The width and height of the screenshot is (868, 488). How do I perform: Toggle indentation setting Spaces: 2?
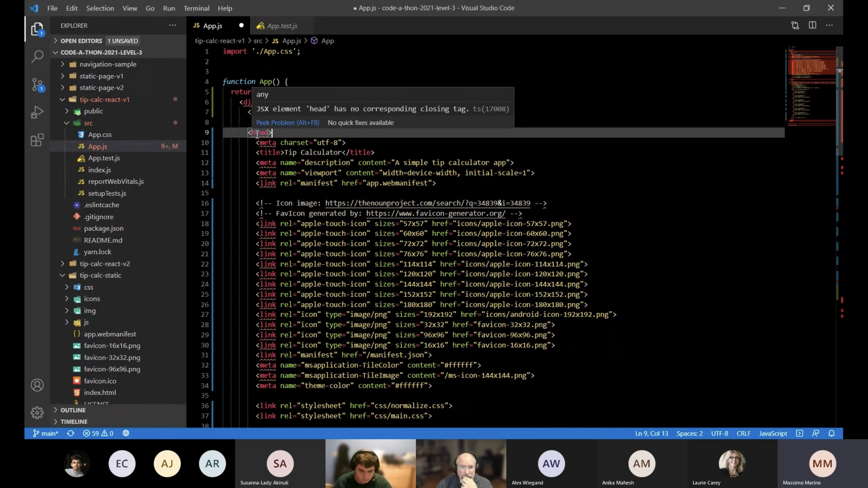[689, 433]
